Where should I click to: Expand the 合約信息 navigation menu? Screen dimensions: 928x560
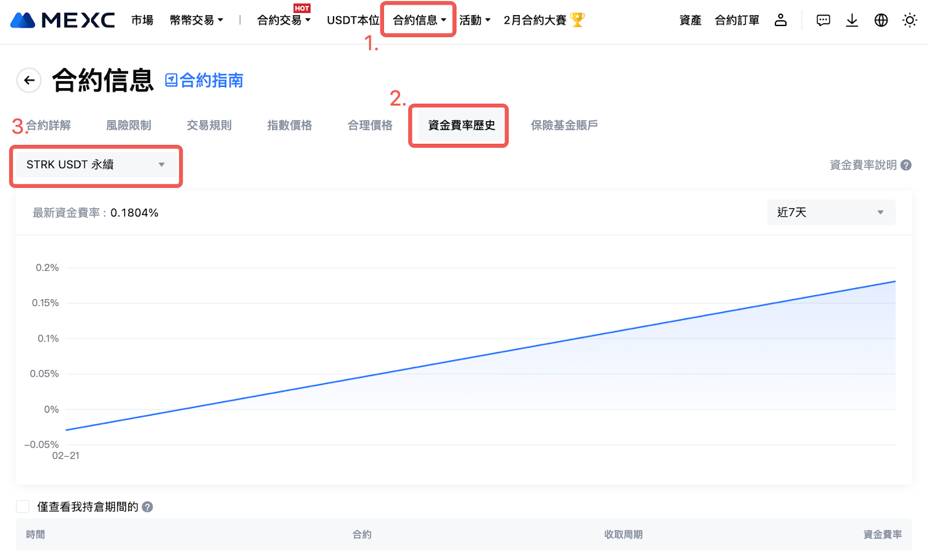[x=419, y=20]
